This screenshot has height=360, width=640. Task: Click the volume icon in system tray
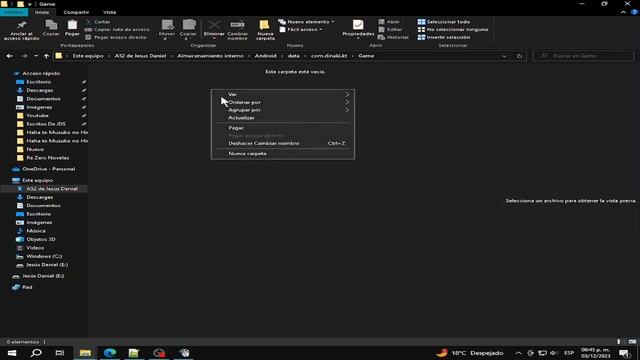553,353
